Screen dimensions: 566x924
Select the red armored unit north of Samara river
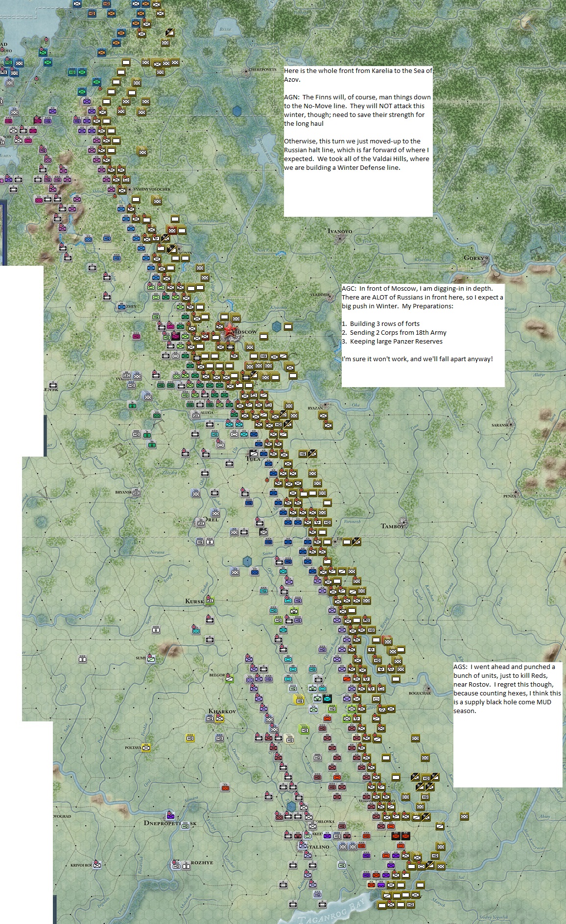pos(225,787)
